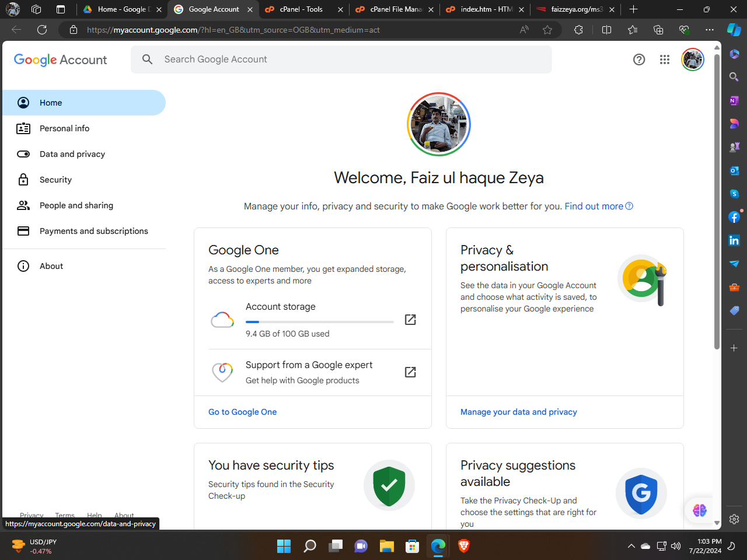This screenshot has width=747, height=560.
Task: Open the browser Extensions puzzle icon
Action: [578, 30]
